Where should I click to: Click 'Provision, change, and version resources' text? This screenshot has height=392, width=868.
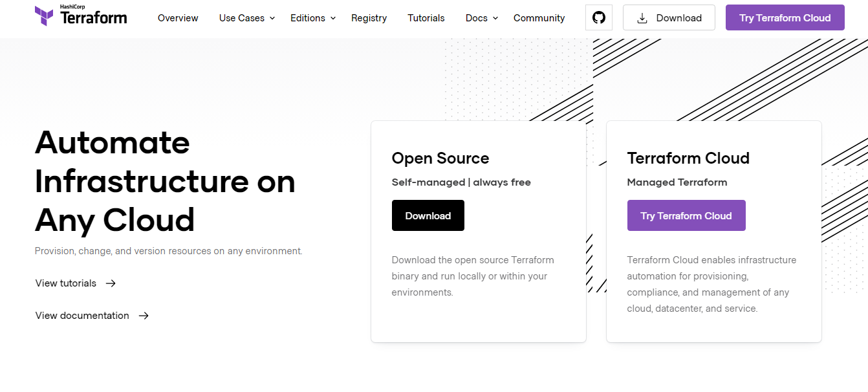[168, 251]
